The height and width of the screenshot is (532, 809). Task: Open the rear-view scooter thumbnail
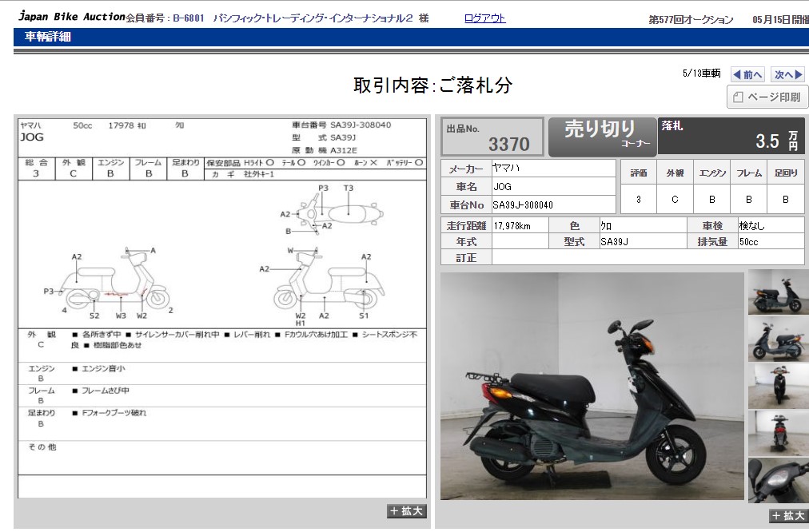[778, 434]
